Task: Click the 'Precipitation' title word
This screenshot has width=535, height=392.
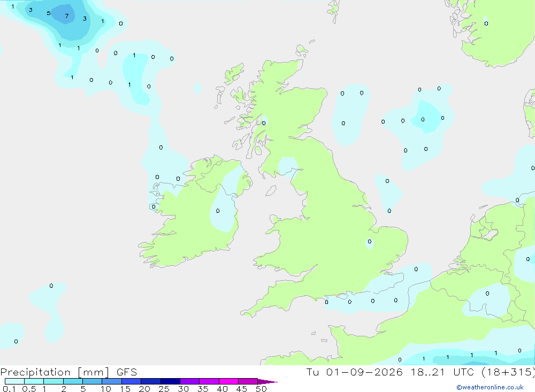Action: click(x=35, y=372)
